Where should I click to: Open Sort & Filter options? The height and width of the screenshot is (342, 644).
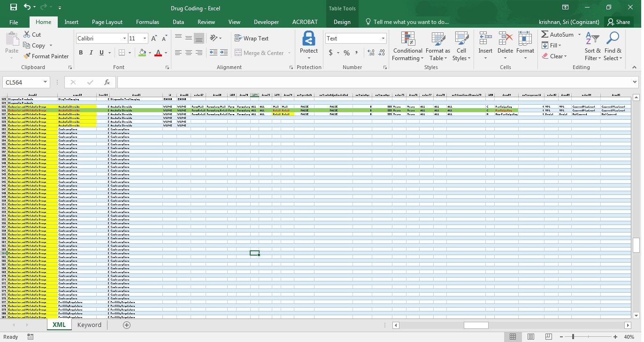[x=592, y=46]
